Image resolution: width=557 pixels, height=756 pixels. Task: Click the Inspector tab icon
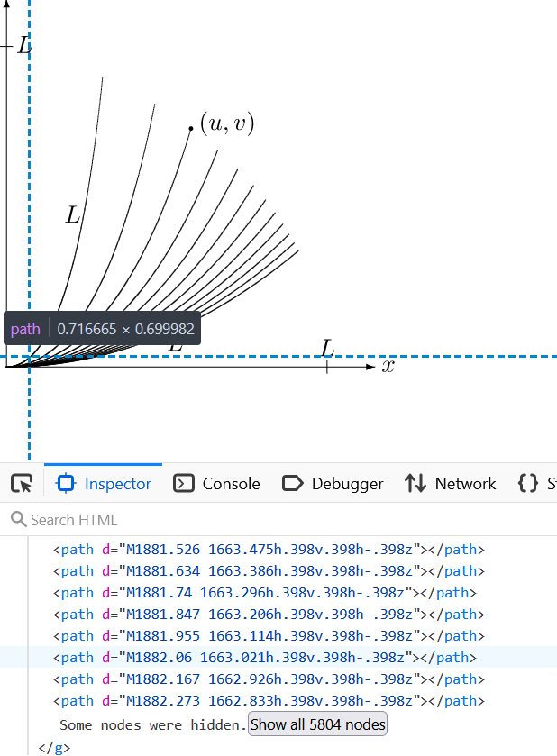tap(66, 483)
